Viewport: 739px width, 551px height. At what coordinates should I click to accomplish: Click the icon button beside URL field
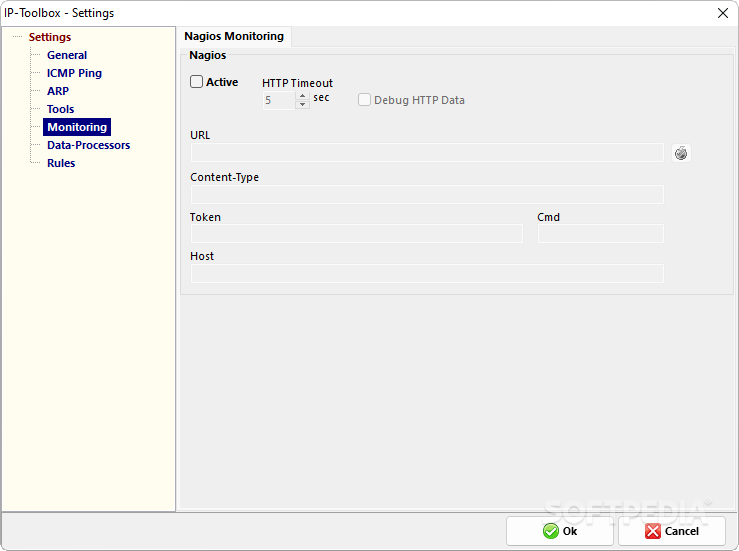coord(681,153)
